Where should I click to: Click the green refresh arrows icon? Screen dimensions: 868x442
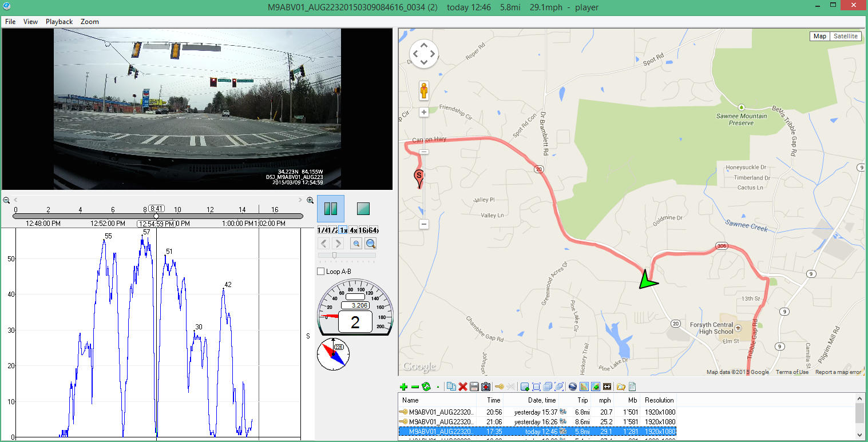point(426,387)
